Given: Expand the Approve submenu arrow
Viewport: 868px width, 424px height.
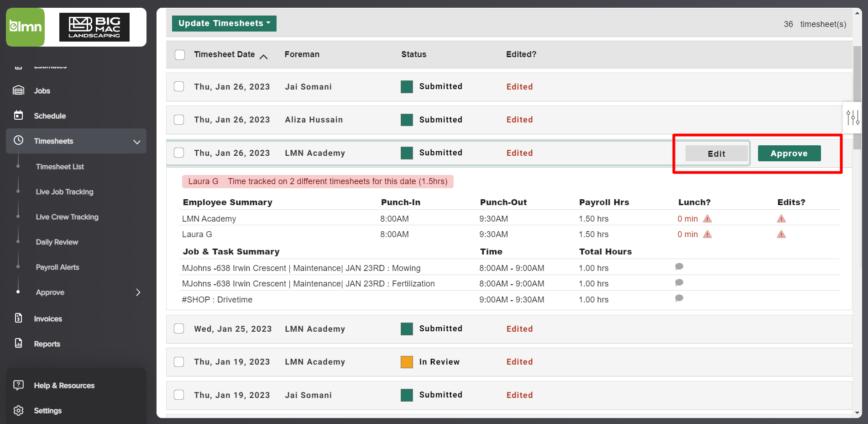Looking at the screenshot, I should [x=138, y=292].
